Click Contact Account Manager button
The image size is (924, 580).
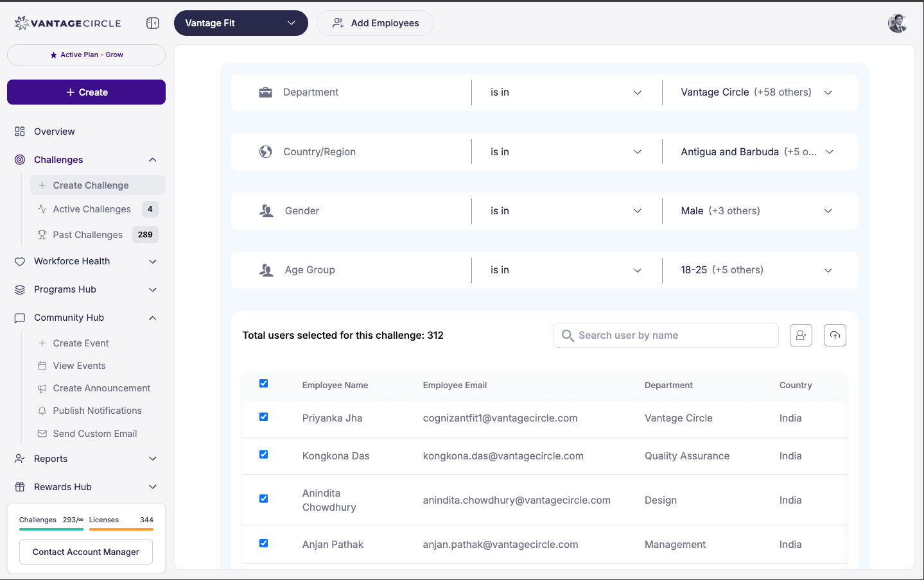(x=86, y=552)
